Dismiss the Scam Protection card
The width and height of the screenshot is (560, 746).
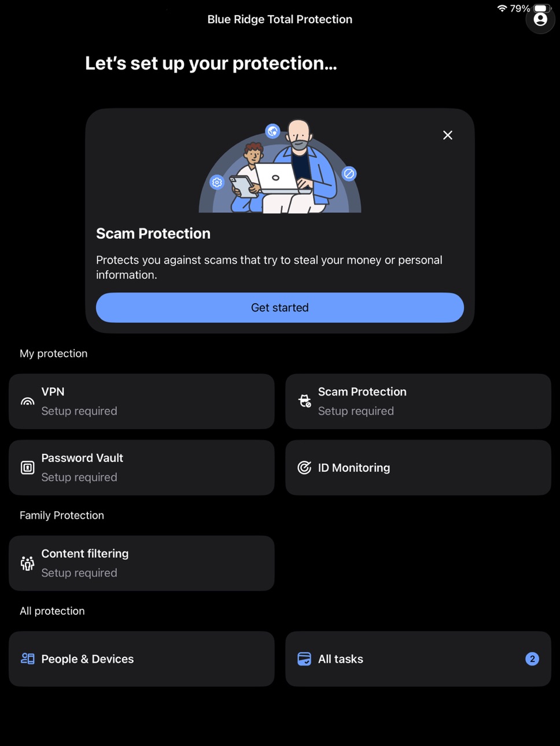click(x=448, y=135)
